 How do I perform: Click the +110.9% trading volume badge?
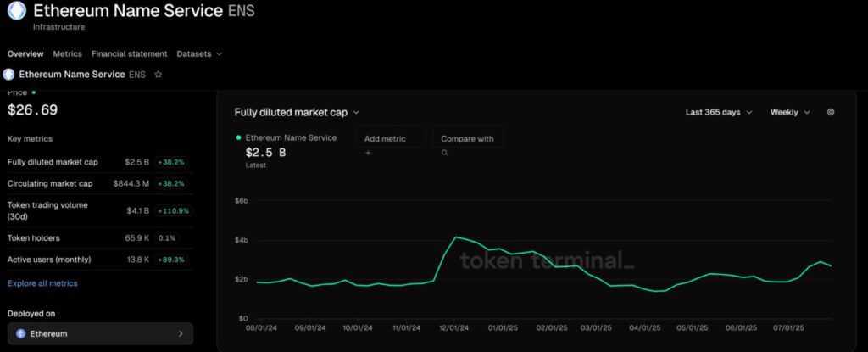click(174, 210)
